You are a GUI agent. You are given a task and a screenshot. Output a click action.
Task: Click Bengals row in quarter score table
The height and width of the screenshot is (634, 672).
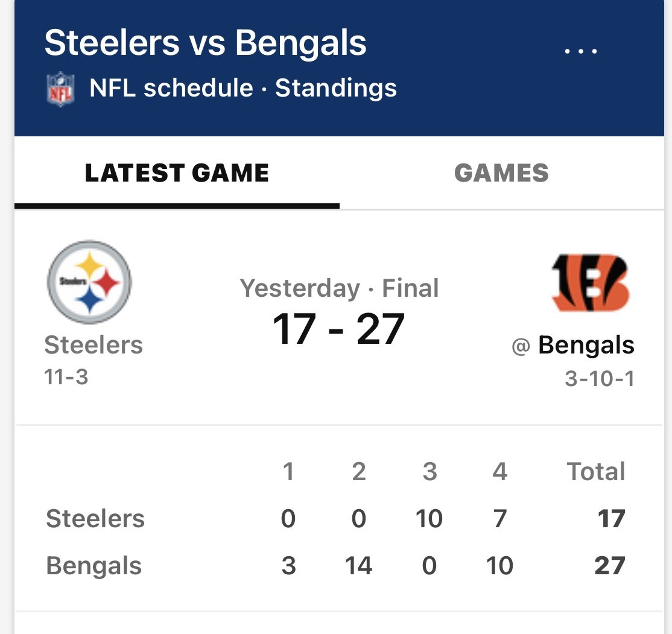point(335,565)
